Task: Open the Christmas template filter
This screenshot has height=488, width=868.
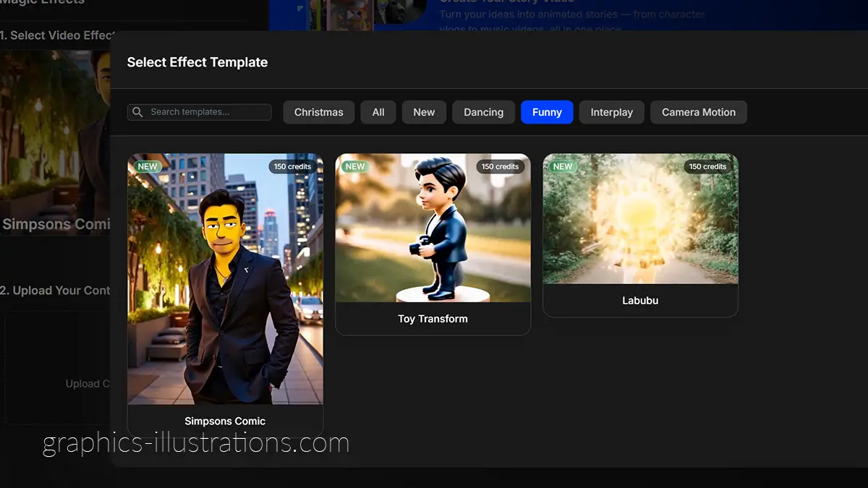Action: click(318, 112)
